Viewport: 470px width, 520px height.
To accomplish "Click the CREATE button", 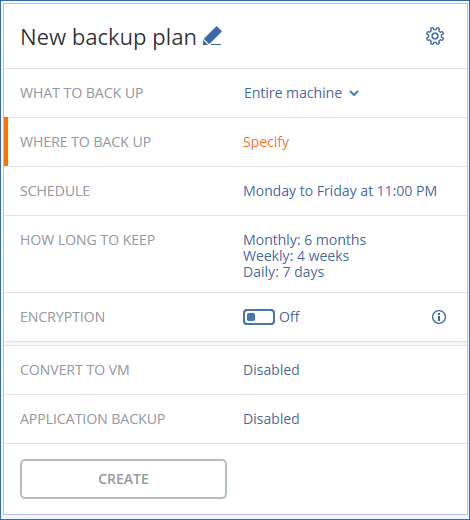I will 123,479.
